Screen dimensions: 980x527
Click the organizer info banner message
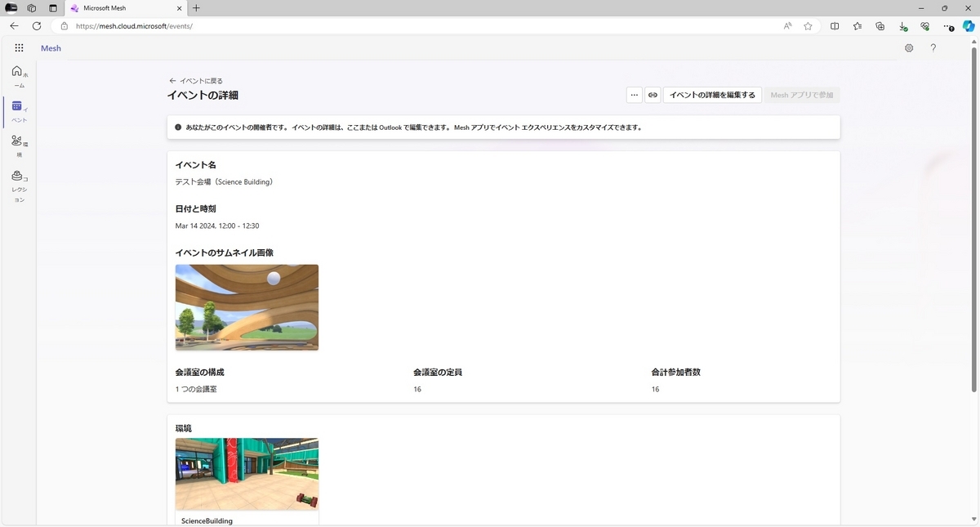[x=413, y=127]
